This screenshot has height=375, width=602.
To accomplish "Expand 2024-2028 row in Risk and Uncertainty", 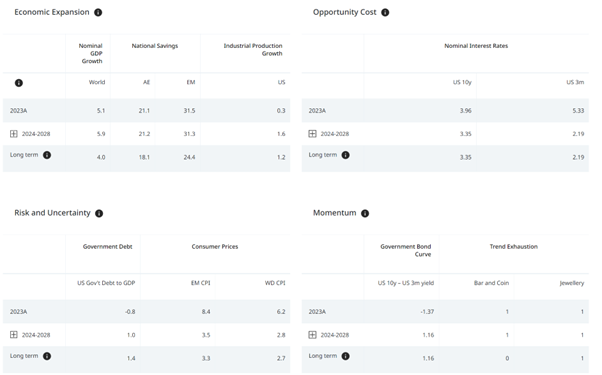I will coord(14,335).
